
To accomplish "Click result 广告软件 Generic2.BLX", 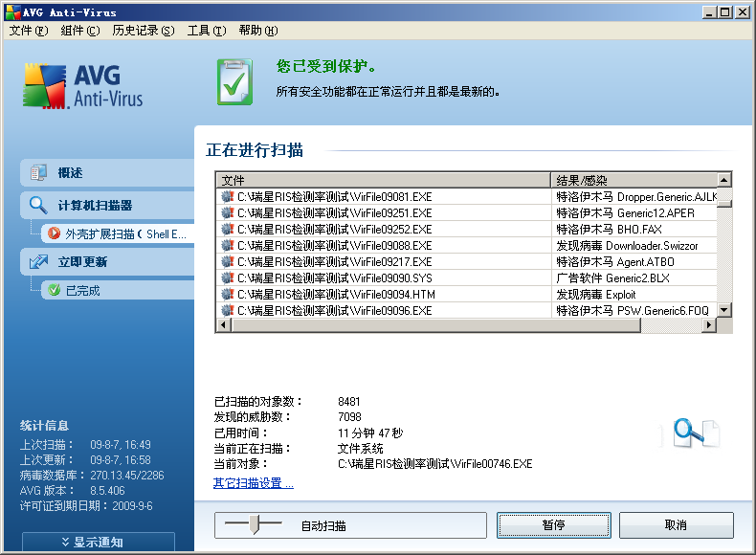I will pos(612,277).
